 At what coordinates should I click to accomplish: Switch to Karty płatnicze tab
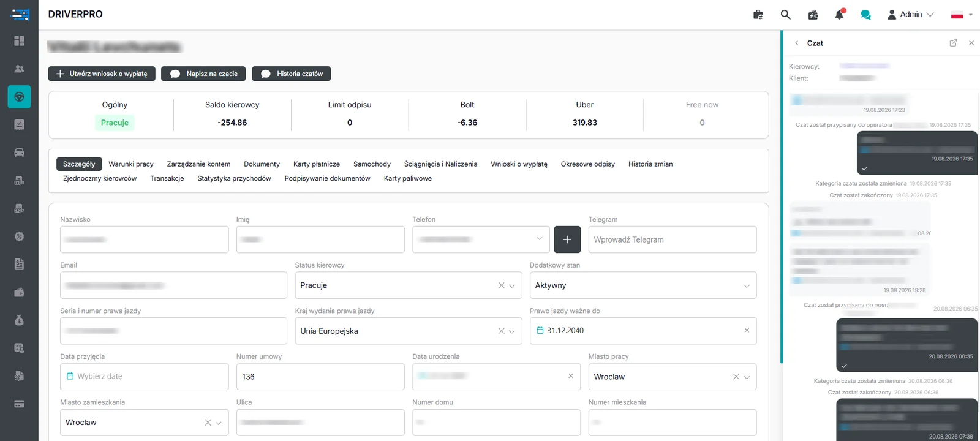point(317,164)
